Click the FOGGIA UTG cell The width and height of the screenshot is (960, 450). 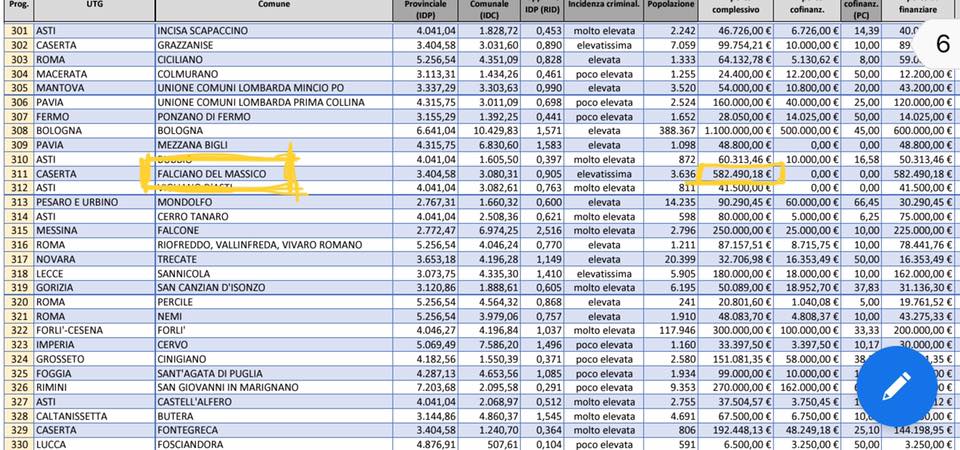[x=94, y=373]
